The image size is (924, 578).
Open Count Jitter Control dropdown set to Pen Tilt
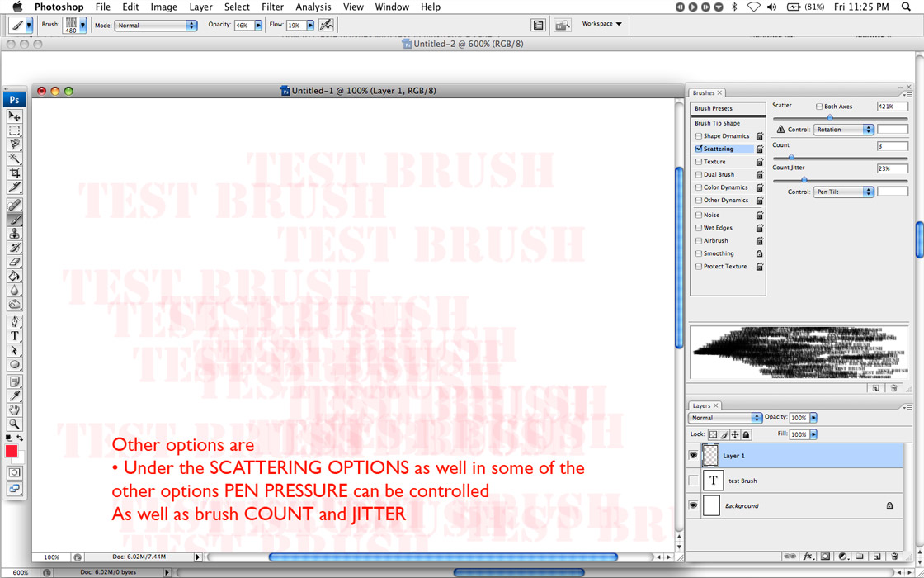843,192
